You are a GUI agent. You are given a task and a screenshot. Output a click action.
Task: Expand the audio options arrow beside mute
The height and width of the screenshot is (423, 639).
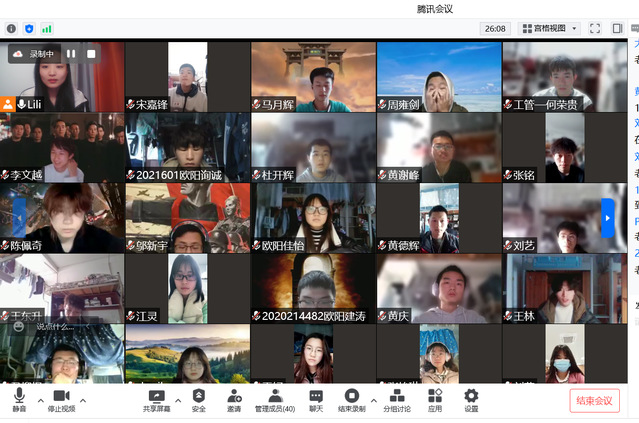pos(40,400)
